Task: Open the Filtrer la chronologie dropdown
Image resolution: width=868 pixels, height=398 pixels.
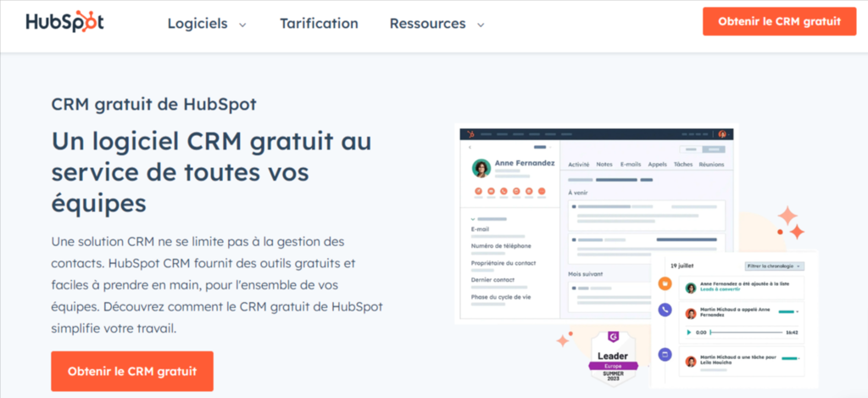Action: pos(775,266)
